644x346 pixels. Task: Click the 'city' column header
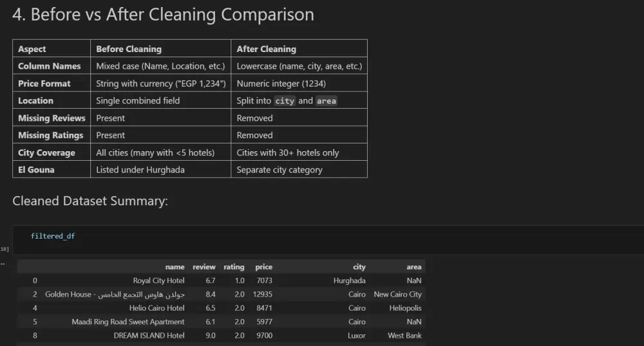click(359, 267)
